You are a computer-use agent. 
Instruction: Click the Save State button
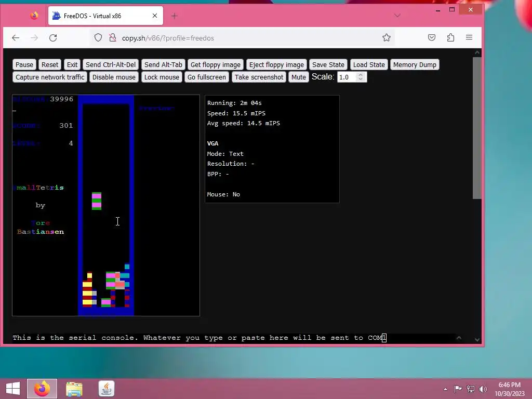(328, 64)
